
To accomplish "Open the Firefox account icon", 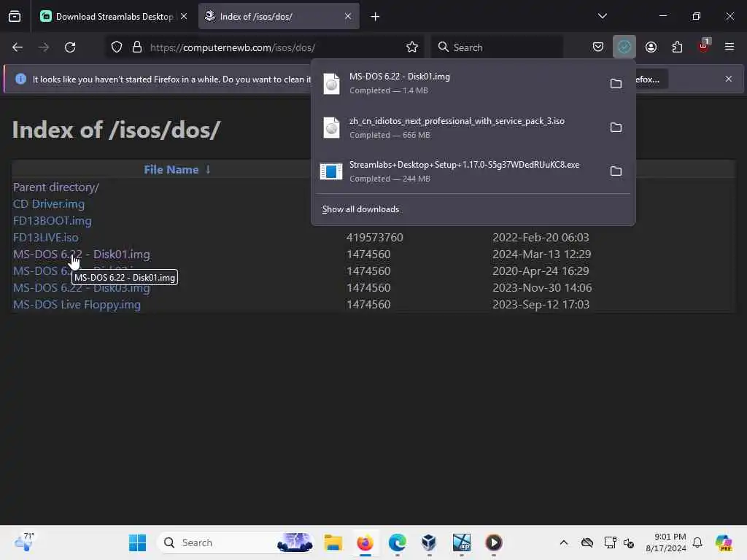I will (651, 47).
